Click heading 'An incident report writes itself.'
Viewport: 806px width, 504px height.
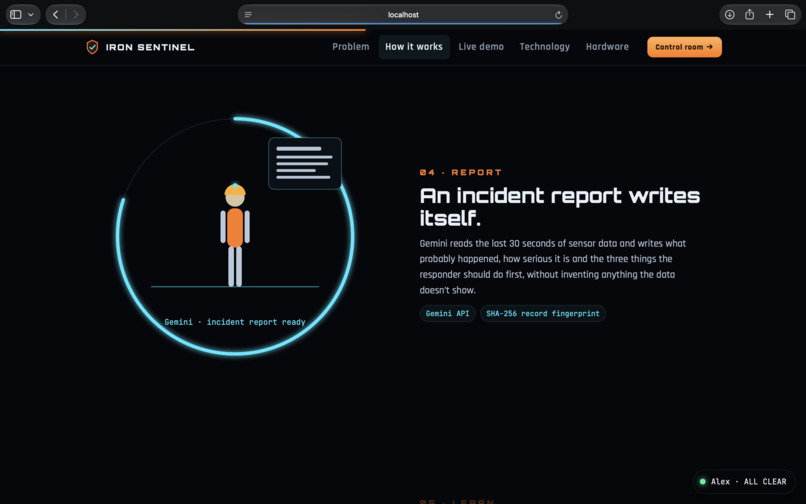tap(559, 207)
